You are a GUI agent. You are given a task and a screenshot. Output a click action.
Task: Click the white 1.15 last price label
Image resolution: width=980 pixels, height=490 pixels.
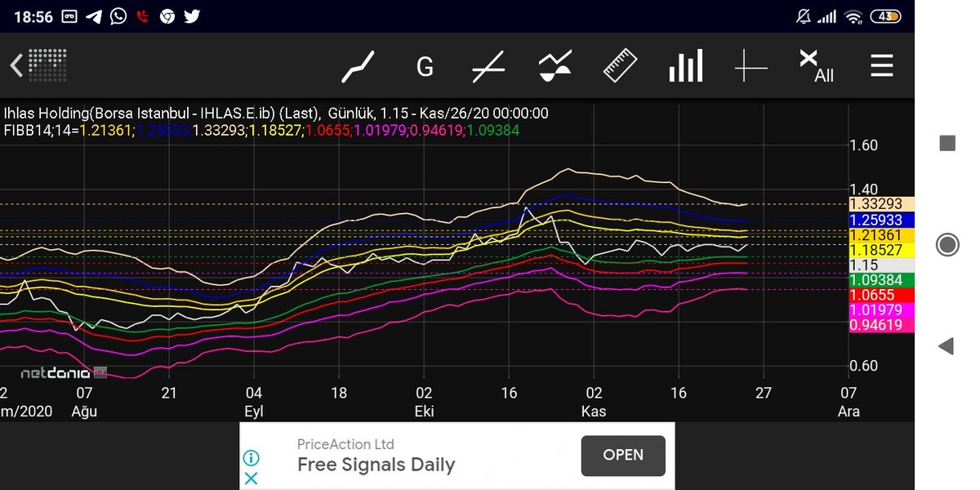point(881,265)
